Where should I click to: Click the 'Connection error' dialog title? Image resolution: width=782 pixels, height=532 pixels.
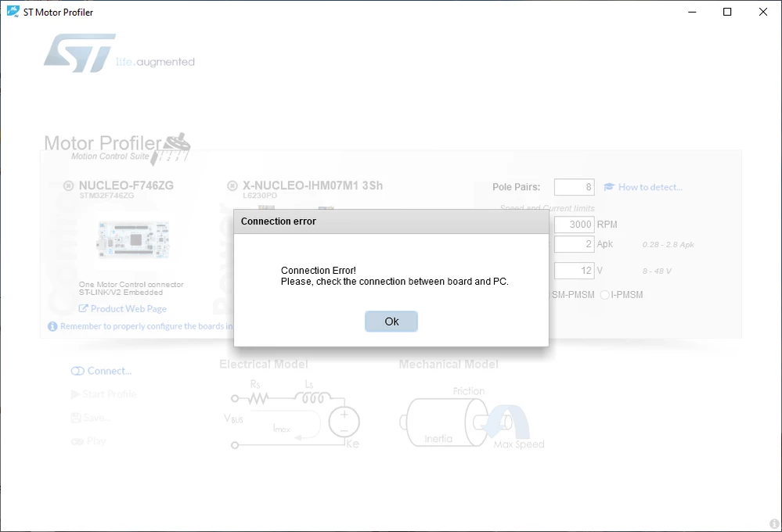click(x=279, y=221)
